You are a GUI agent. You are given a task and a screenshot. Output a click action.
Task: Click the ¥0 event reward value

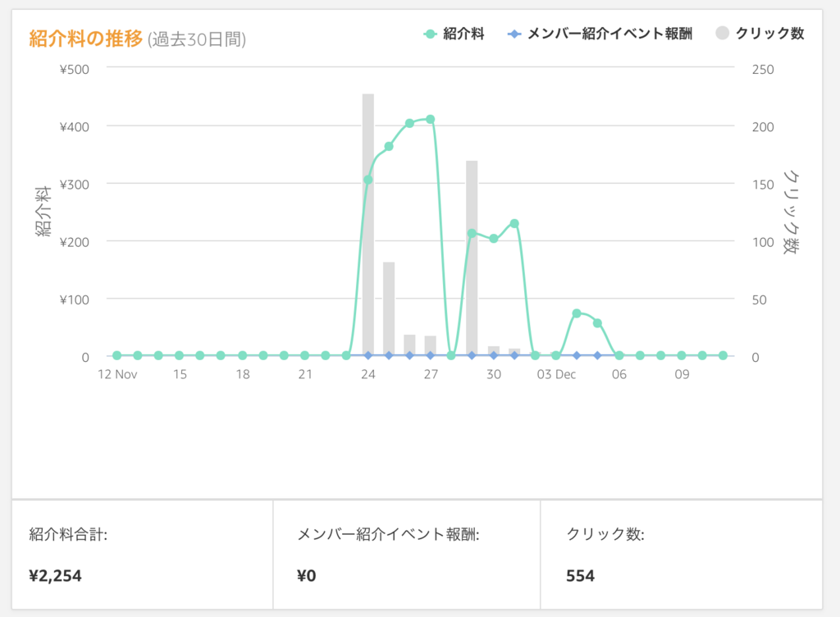click(x=307, y=576)
